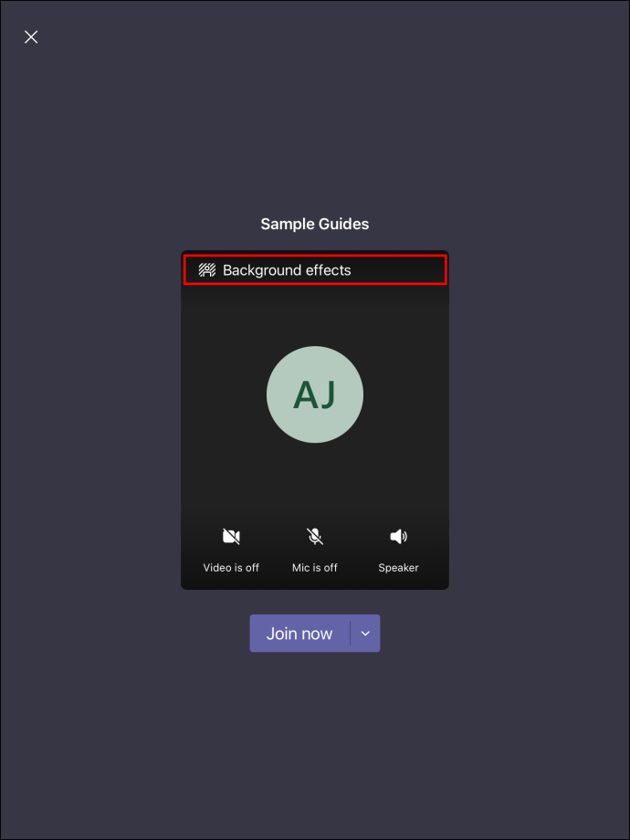Click the 'Speaker' text label

click(398, 568)
